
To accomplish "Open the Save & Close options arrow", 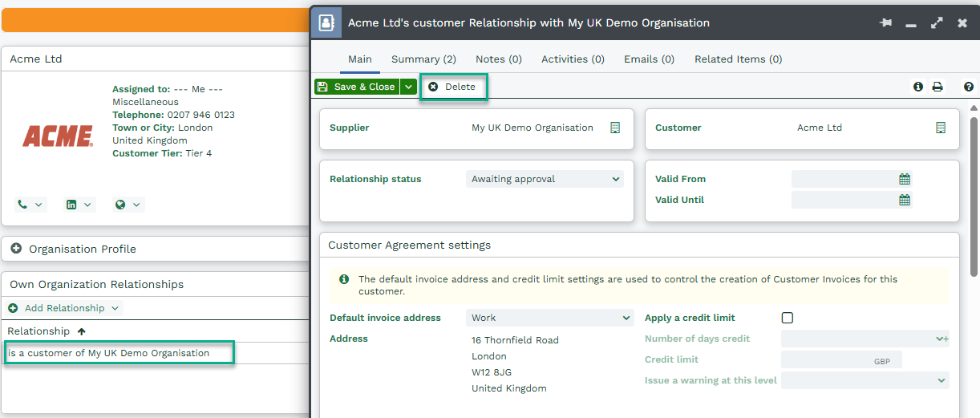I will [408, 87].
